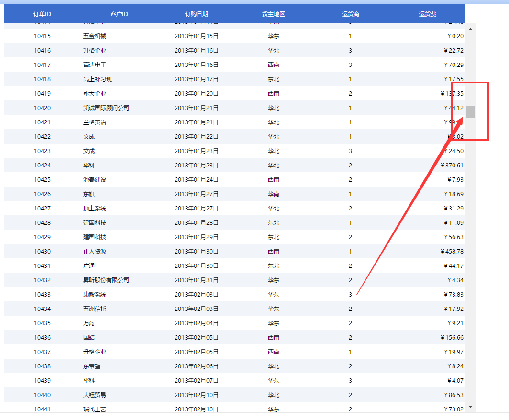Click the 客户ID column header

click(x=119, y=14)
